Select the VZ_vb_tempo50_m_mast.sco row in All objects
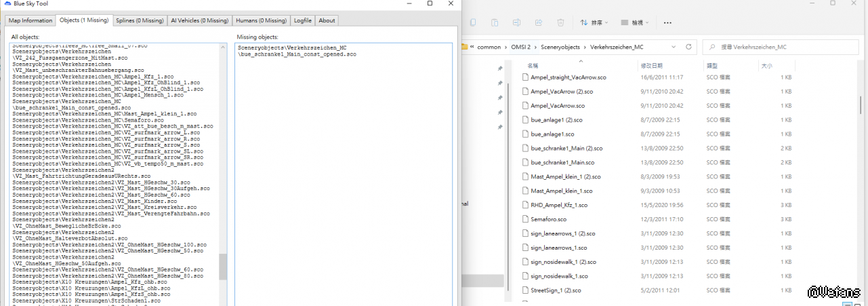Viewport: 868px width, 306px height. tap(108, 164)
